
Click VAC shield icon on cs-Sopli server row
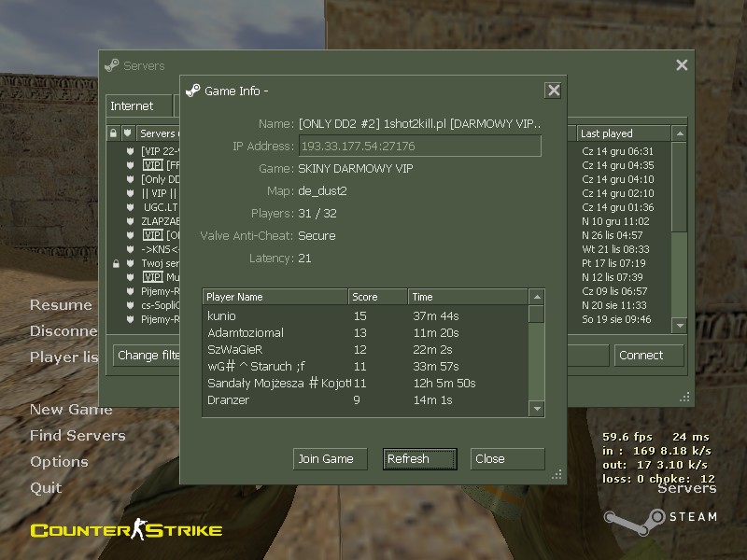(130, 305)
